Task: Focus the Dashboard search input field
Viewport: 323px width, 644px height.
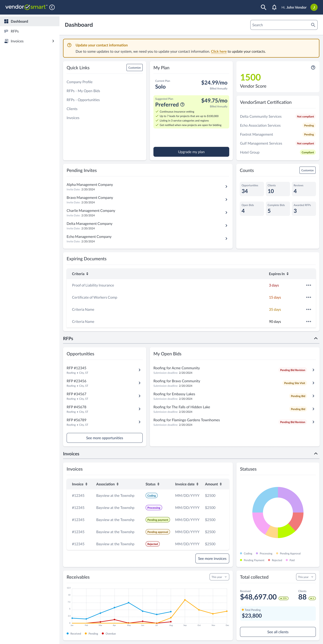Action: 280,25
